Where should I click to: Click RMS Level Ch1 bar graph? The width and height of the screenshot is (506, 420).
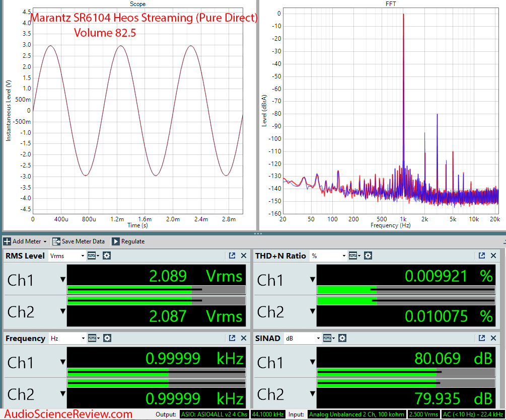[156, 290]
